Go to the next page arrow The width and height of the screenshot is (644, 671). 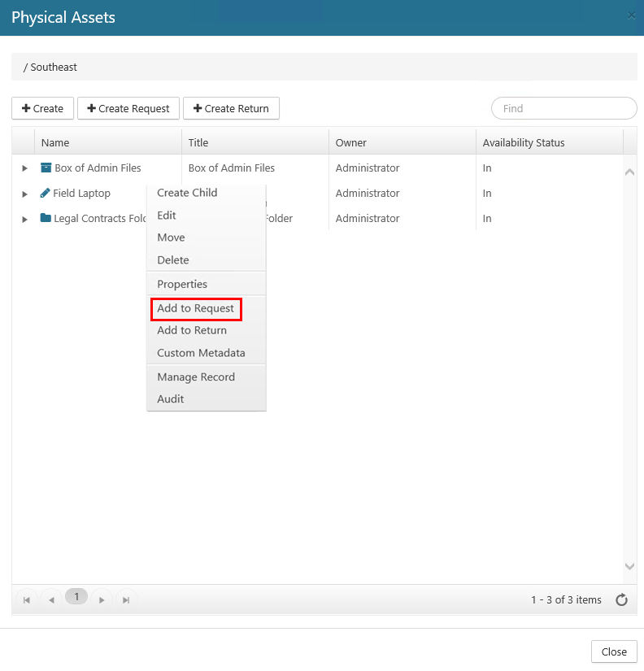click(x=102, y=599)
